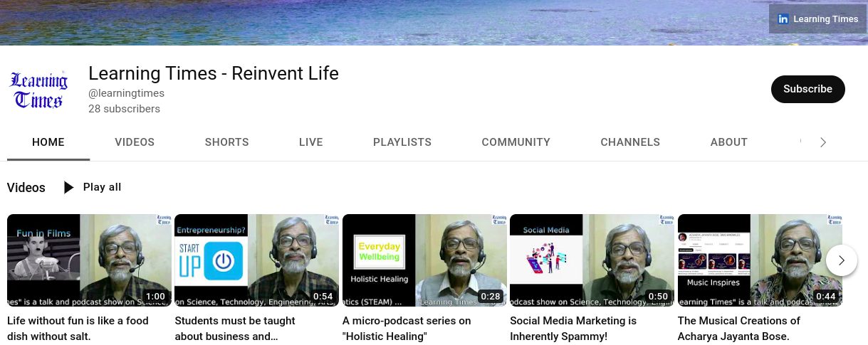The height and width of the screenshot is (345, 868).
Task: Open 'Life without fun is like a food dish' title
Action: pos(78,329)
